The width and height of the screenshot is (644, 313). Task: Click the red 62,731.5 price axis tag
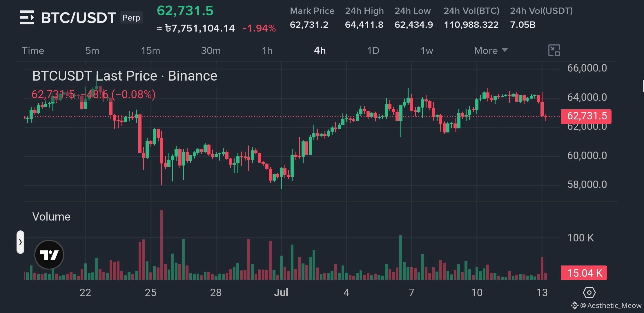pyautogui.click(x=586, y=116)
